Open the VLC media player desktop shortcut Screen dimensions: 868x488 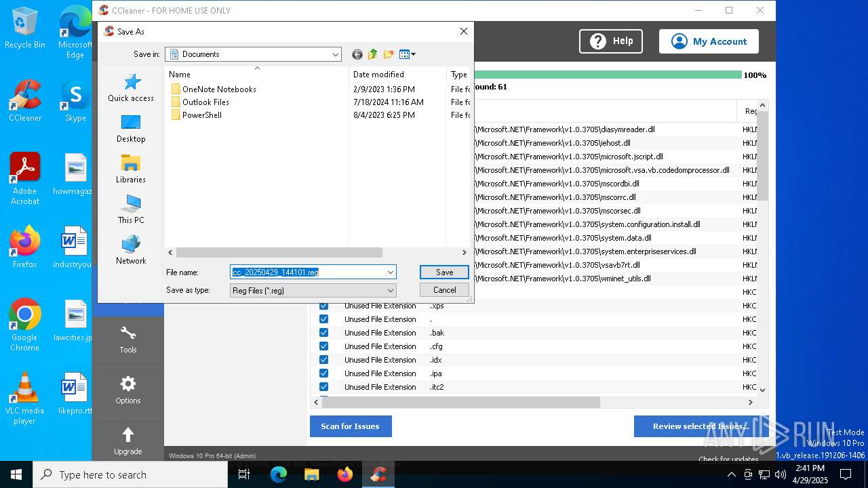pos(25,399)
